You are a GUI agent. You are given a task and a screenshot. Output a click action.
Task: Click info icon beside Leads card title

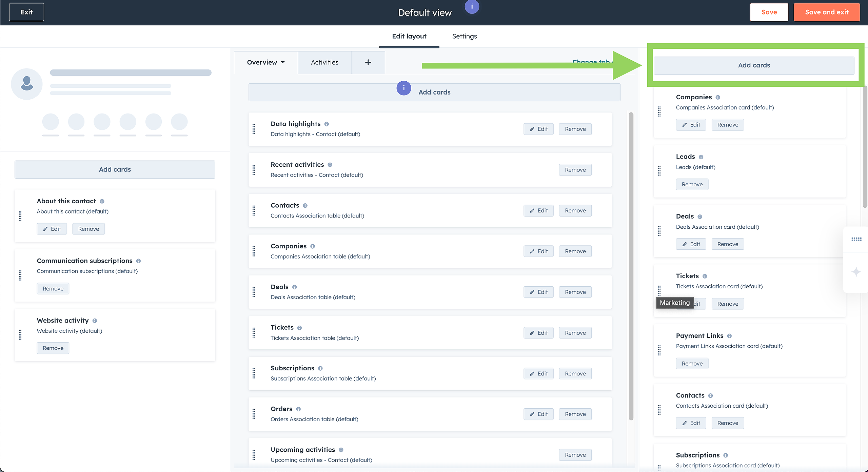coord(701,157)
